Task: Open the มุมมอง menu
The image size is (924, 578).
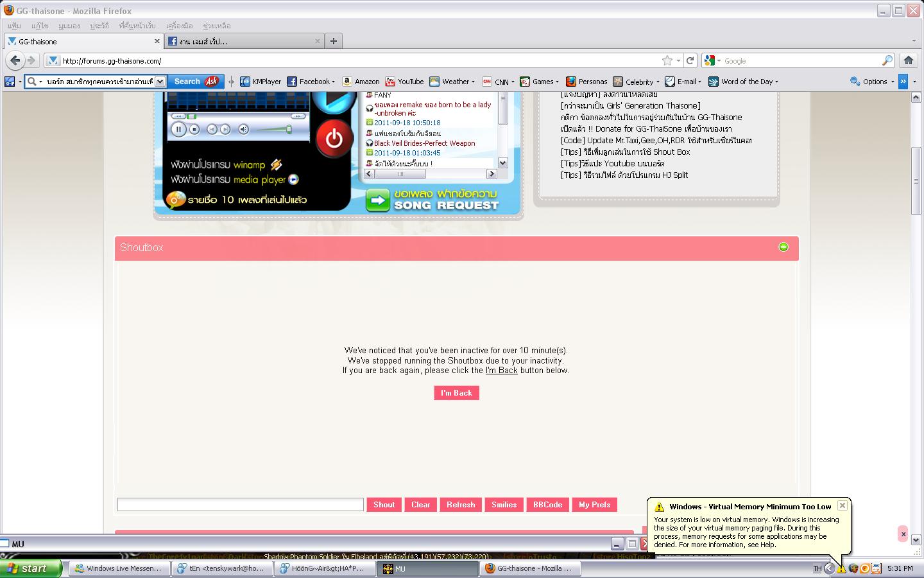Action: coord(69,26)
